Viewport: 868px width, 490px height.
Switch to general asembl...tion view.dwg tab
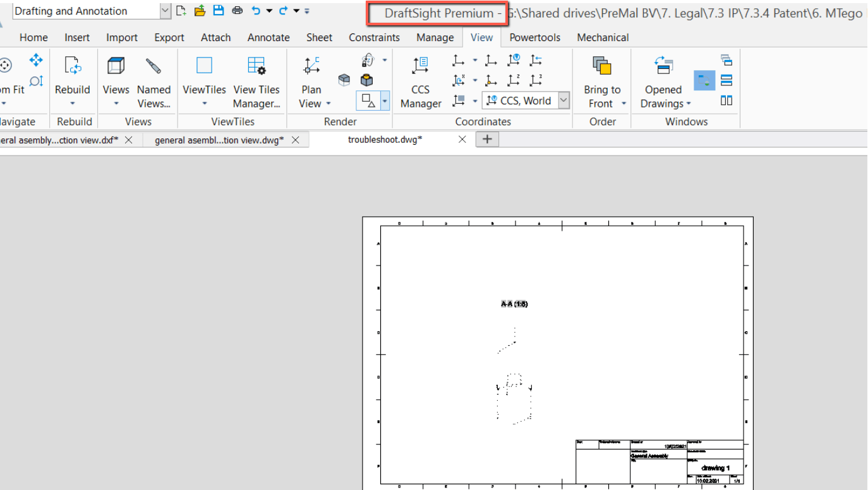pyautogui.click(x=219, y=140)
